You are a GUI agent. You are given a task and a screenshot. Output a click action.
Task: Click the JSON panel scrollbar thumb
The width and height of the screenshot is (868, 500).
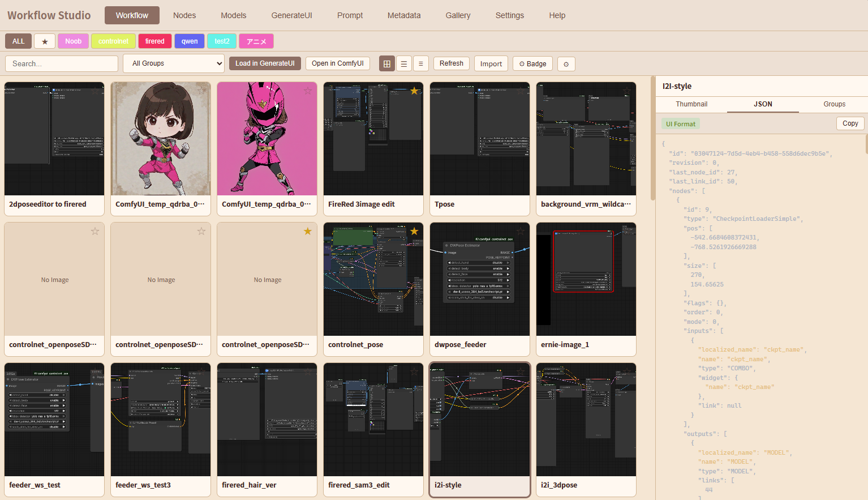coord(866,144)
